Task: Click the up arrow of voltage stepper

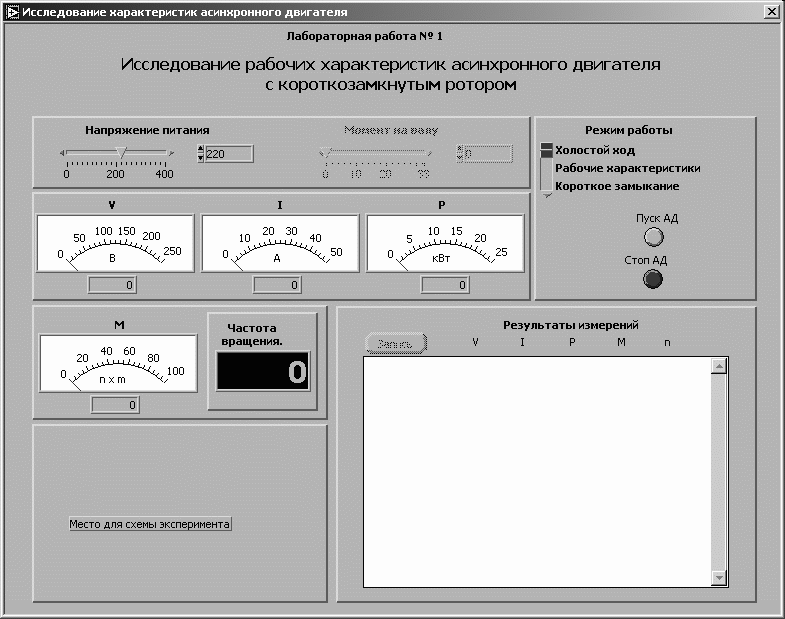Action: [x=201, y=149]
